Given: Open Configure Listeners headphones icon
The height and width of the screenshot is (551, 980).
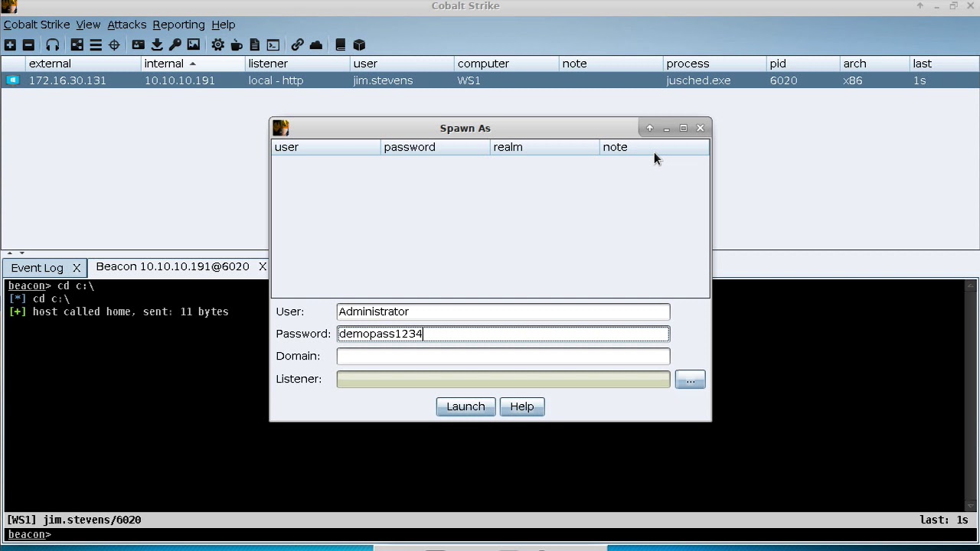Looking at the screenshot, I should pos(52,45).
